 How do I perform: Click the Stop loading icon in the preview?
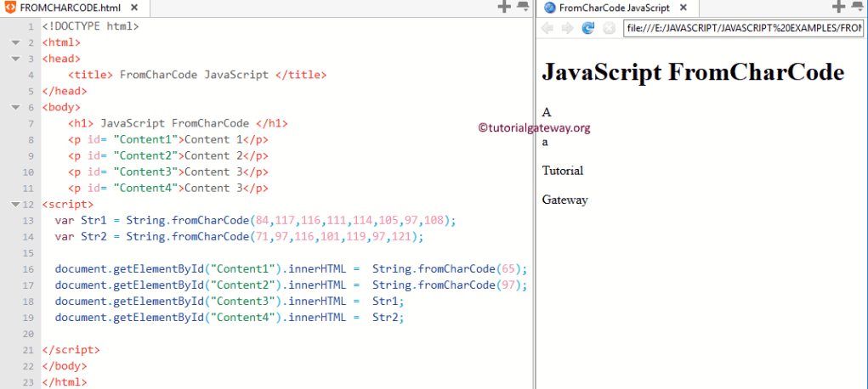pos(609,28)
